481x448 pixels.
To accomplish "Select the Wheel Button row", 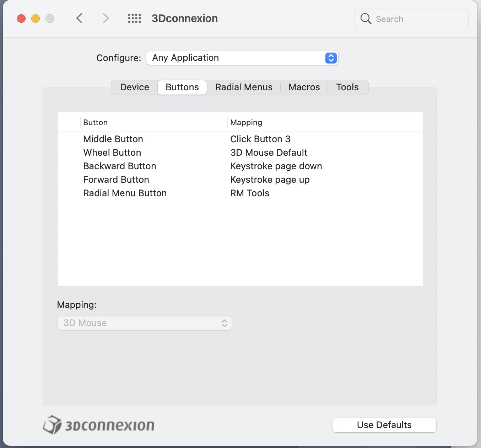I will tap(240, 153).
